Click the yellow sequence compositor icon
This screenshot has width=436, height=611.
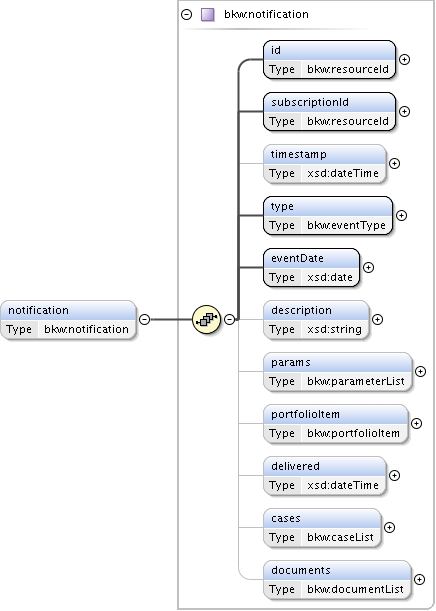(207, 320)
